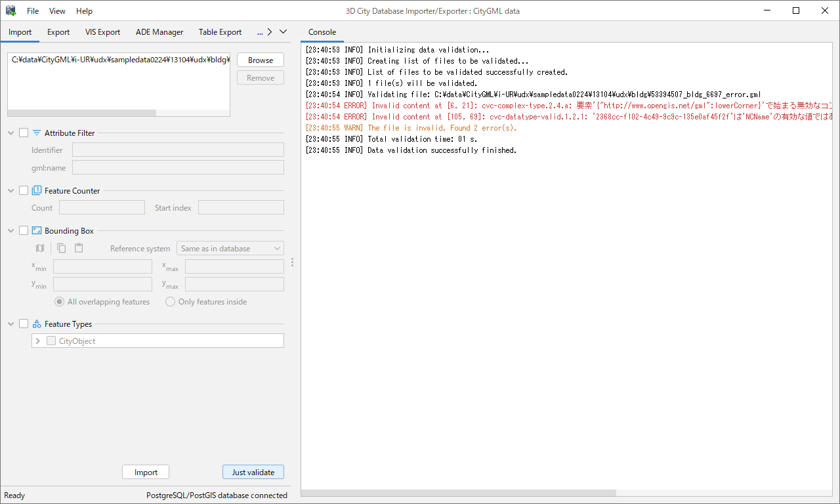Click the console horizontal scrollbar
The image size is (840, 504).
[x=459, y=493]
